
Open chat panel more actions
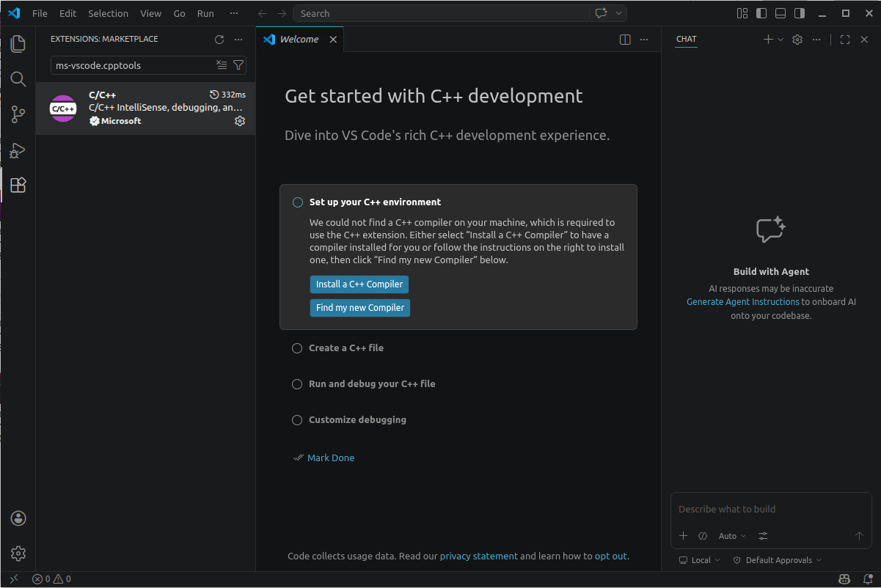coord(816,40)
